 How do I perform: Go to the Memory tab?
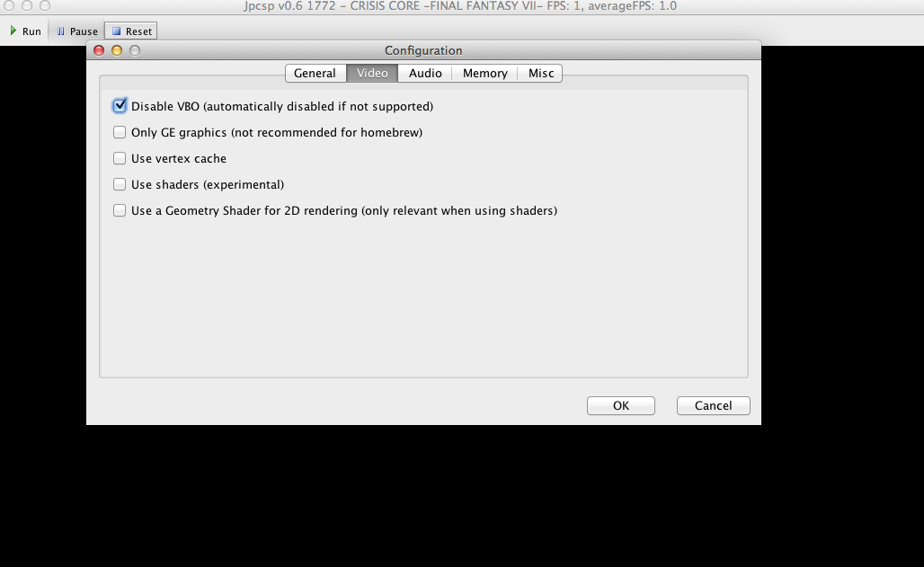(485, 73)
